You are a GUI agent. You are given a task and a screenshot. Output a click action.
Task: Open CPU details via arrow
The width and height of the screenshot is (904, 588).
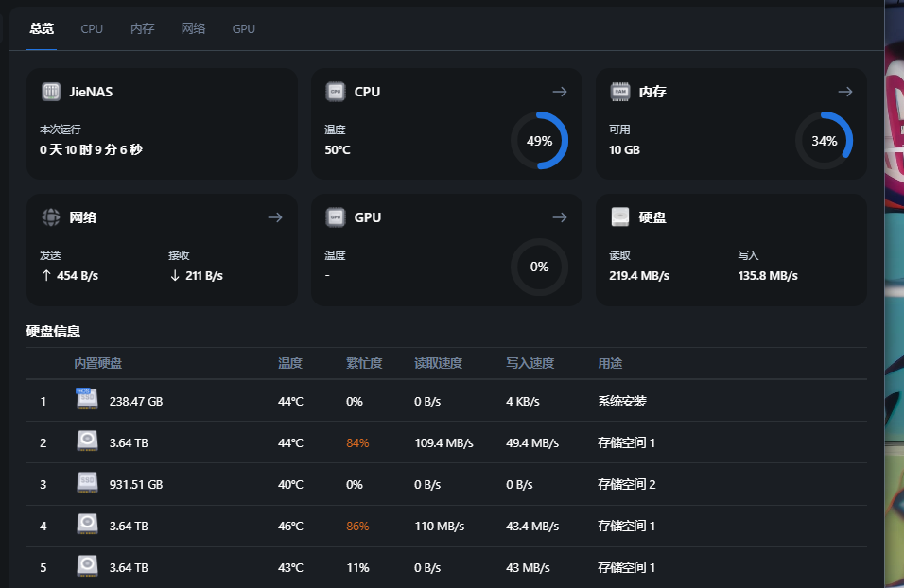coord(560,92)
